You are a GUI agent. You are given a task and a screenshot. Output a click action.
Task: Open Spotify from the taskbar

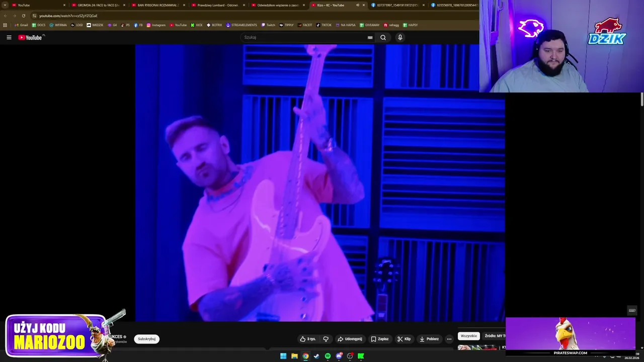[328, 356]
